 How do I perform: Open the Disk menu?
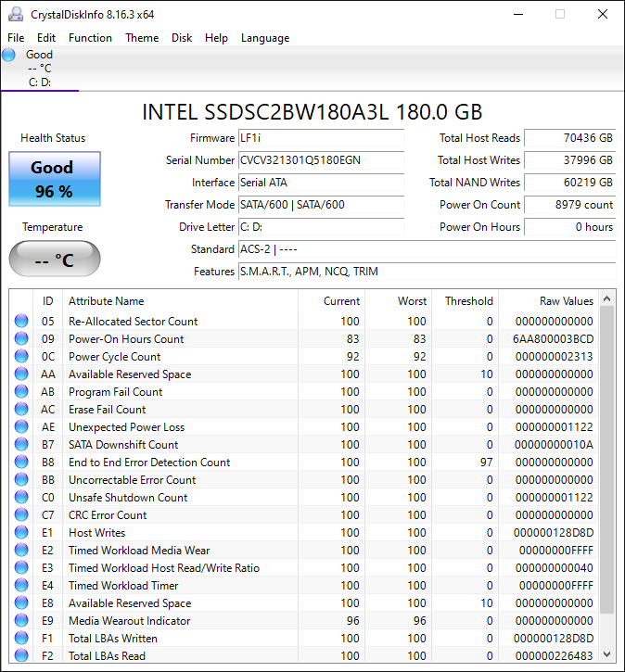coord(182,38)
